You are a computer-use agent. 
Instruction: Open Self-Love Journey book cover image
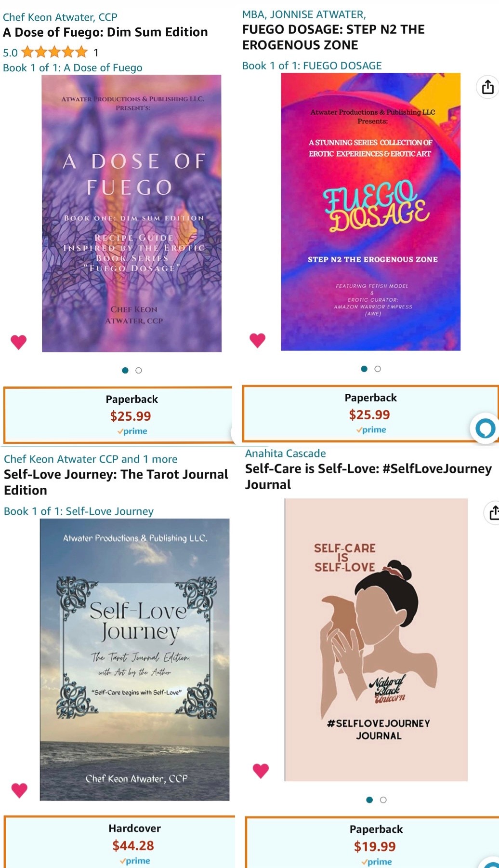pos(134,660)
